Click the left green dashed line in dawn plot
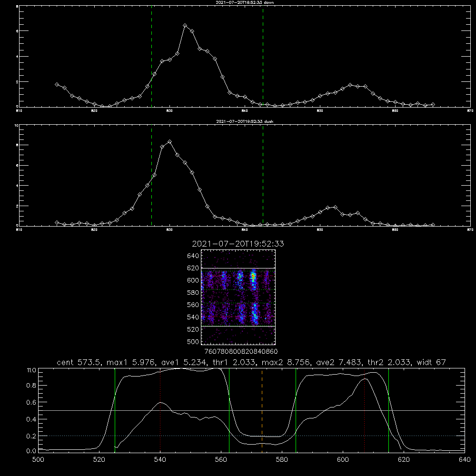 [151, 58]
